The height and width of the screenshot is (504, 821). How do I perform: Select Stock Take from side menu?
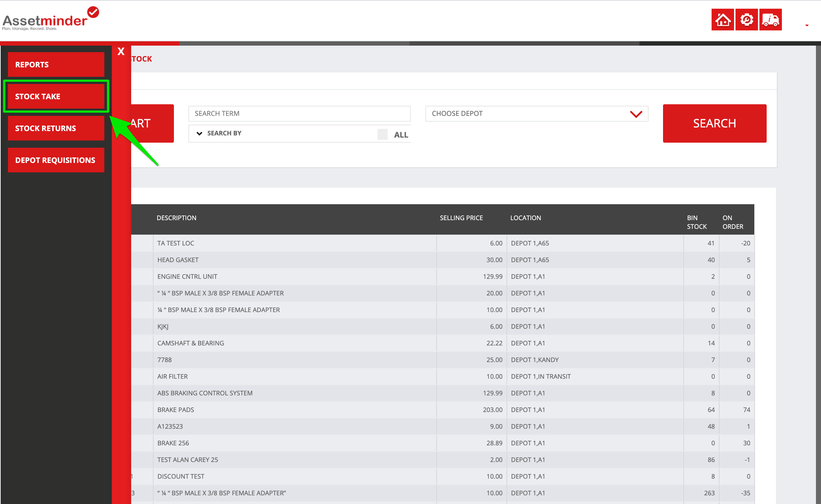point(56,96)
